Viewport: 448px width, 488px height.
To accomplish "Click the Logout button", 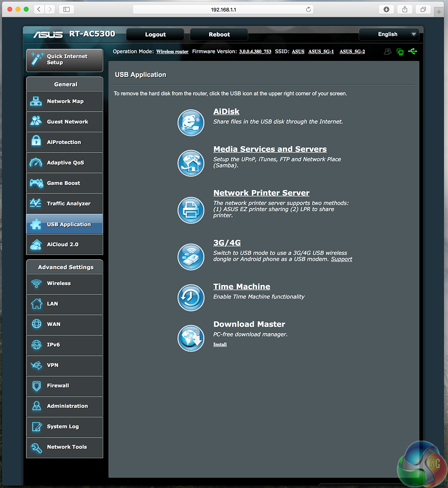I will click(x=155, y=34).
